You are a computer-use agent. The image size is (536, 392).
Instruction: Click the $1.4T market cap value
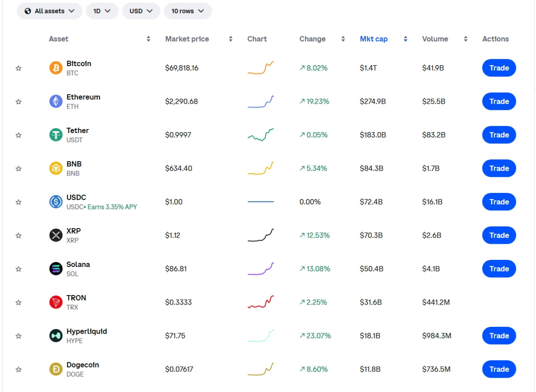368,68
